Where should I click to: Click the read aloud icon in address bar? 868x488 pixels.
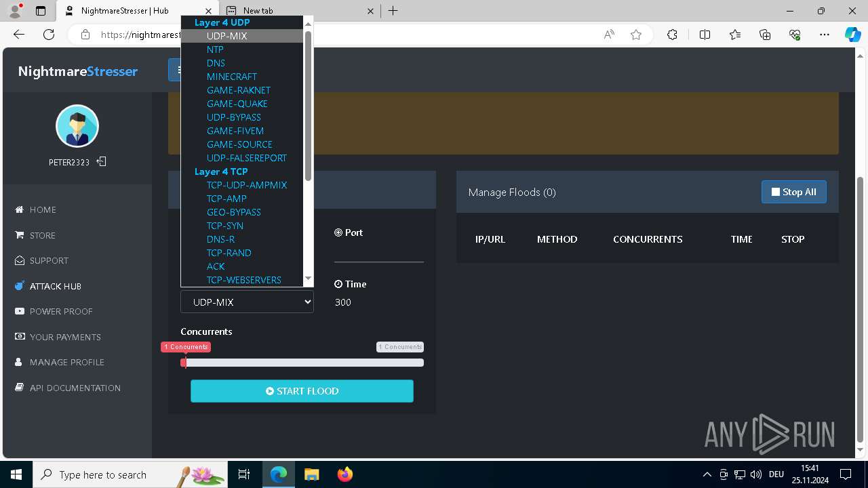pos(609,35)
